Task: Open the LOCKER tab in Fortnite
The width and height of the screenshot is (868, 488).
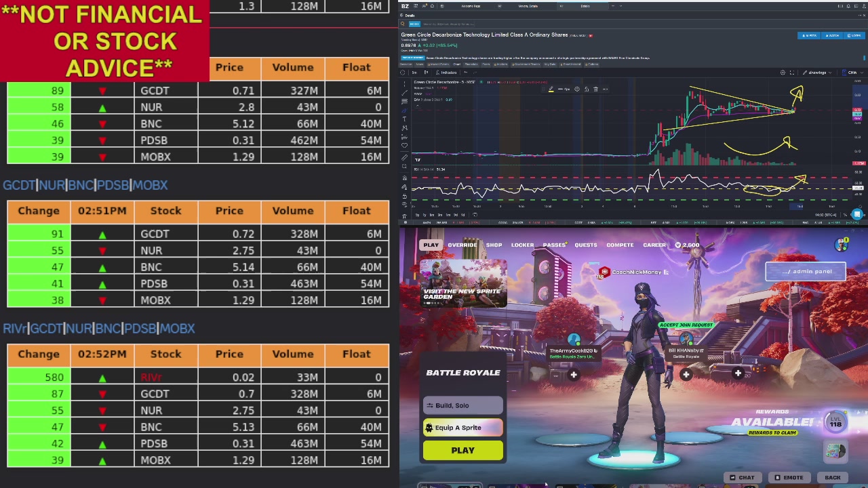Action: [x=522, y=245]
